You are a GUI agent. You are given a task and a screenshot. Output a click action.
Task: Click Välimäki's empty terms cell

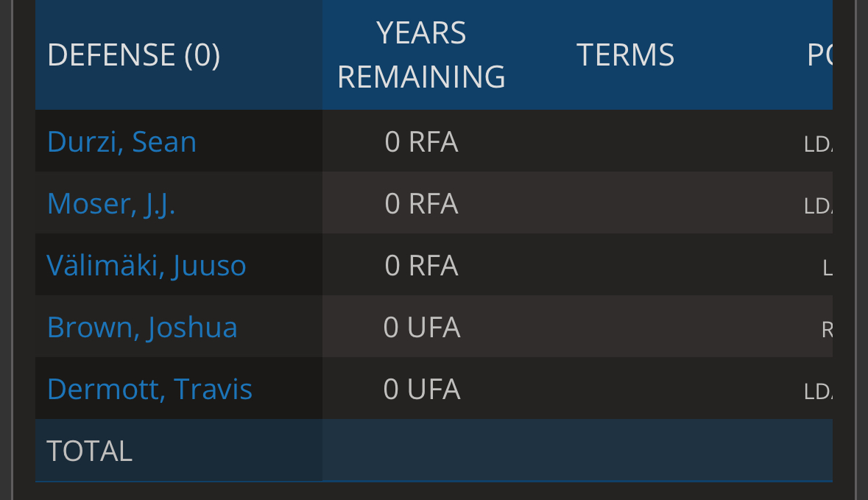[626, 264]
